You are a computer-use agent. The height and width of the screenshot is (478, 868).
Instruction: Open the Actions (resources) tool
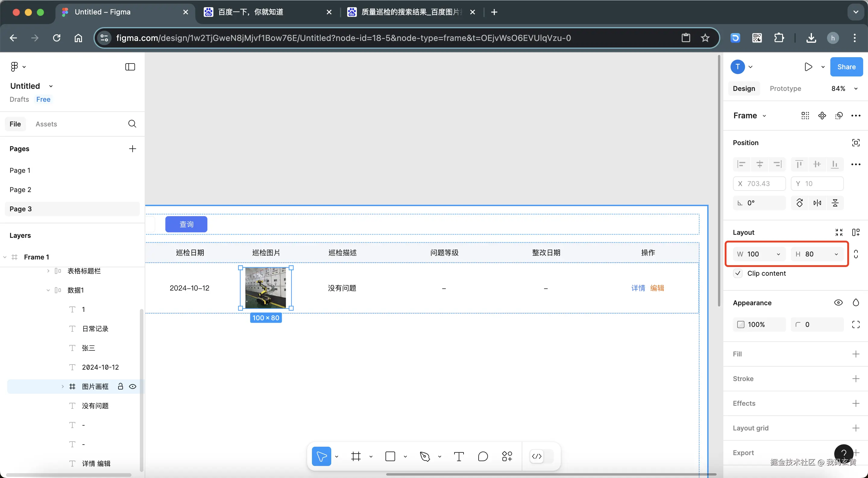(507, 456)
